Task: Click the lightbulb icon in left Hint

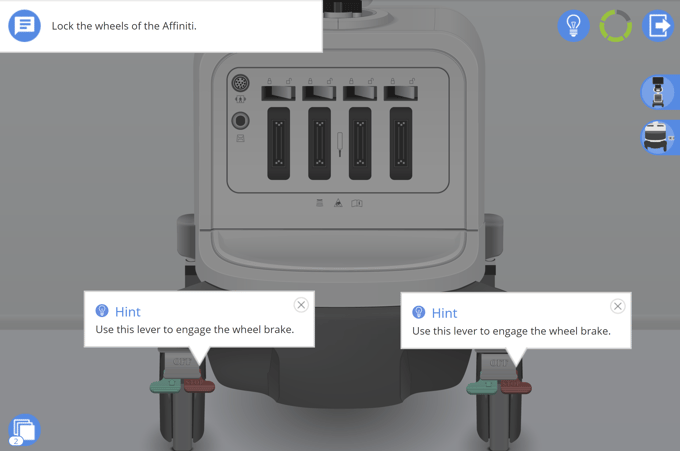Action: click(x=102, y=310)
